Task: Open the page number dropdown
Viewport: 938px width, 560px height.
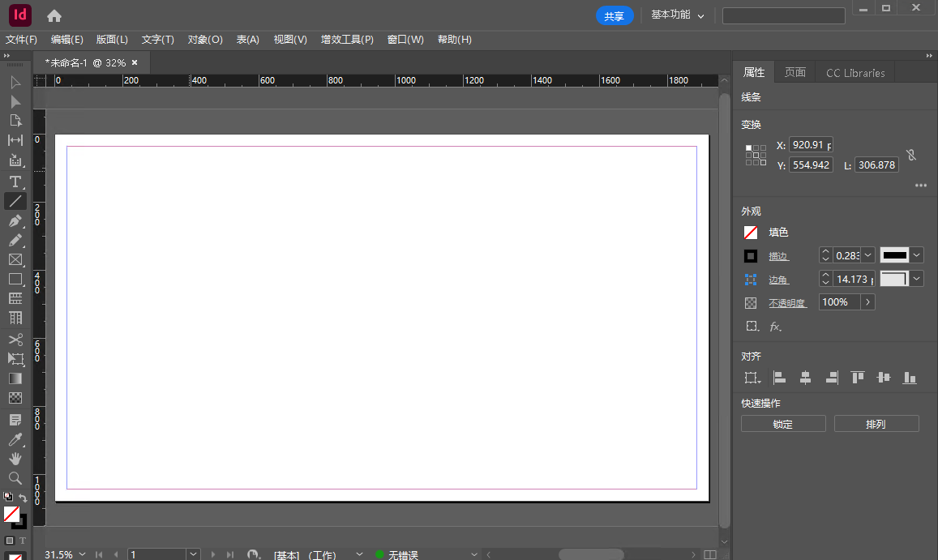Action: point(193,554)
